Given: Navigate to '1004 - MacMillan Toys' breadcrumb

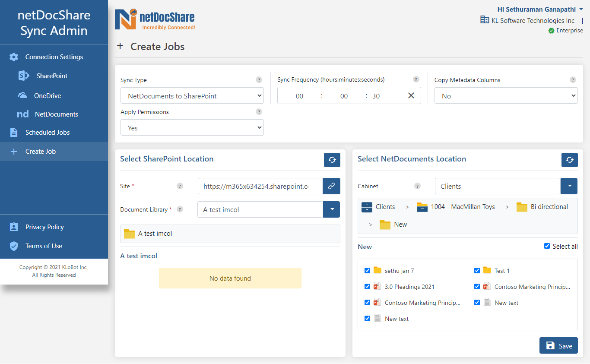Looking at the screenshot, I should pos(463,207).
